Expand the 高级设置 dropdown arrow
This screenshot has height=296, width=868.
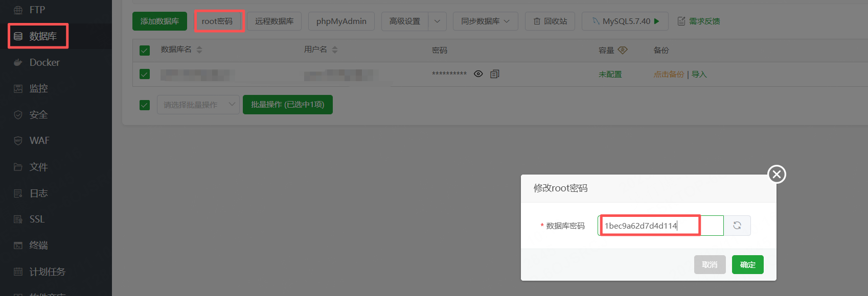[x=437, y=21]
